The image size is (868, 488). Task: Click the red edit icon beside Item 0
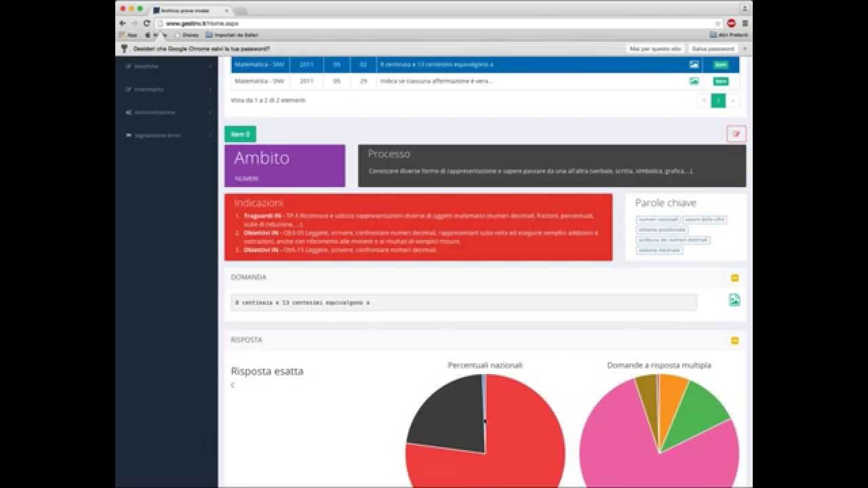click(x=736, y=134)
